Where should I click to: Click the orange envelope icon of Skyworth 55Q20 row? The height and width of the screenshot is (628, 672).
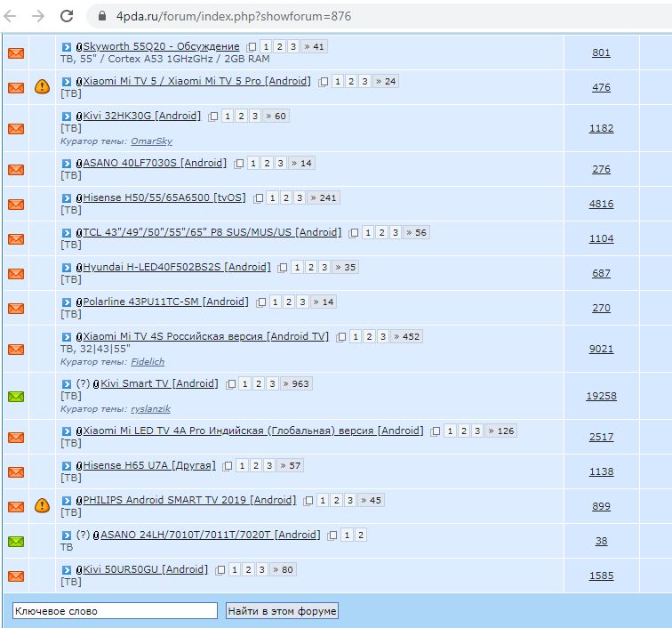pos(16,53)
